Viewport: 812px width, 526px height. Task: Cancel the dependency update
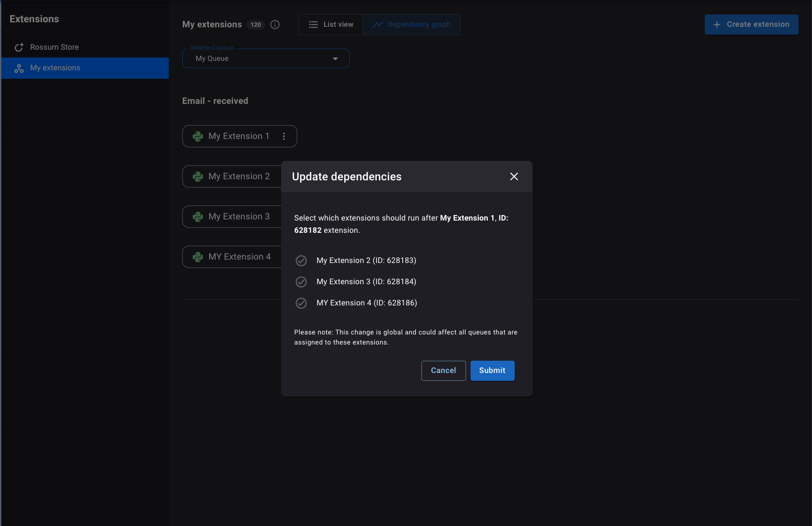coord(444,371)
